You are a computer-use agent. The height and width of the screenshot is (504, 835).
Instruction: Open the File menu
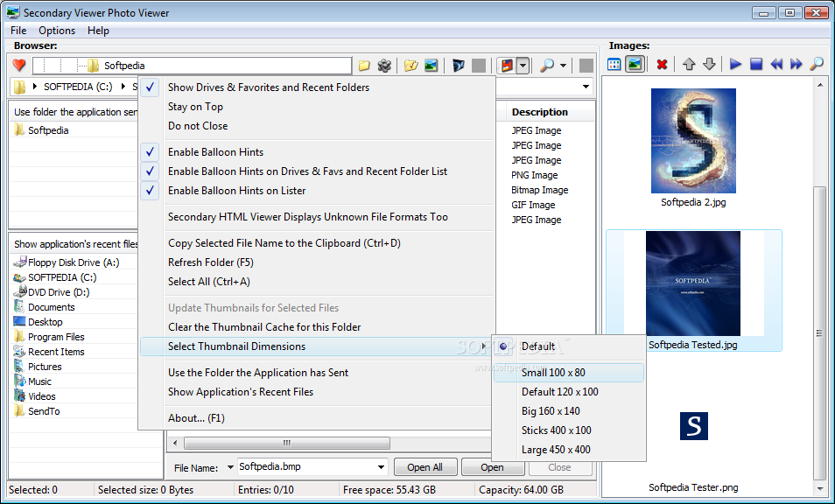pyautogui.click(x=18, y=31)
